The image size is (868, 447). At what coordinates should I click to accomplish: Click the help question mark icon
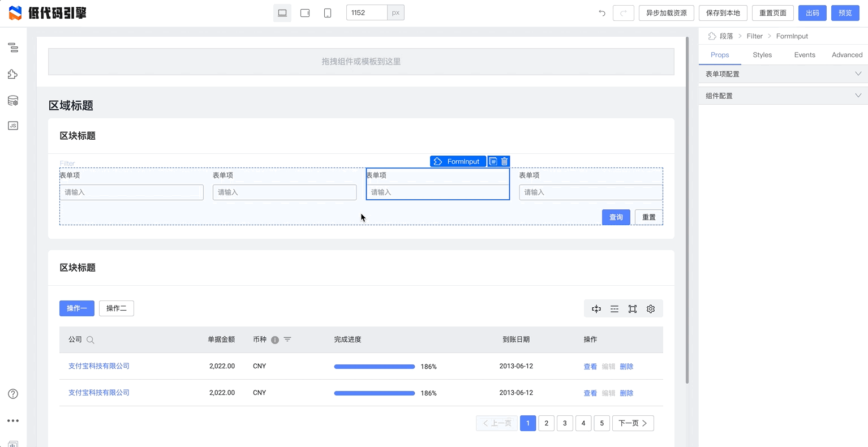click(13, 394)
